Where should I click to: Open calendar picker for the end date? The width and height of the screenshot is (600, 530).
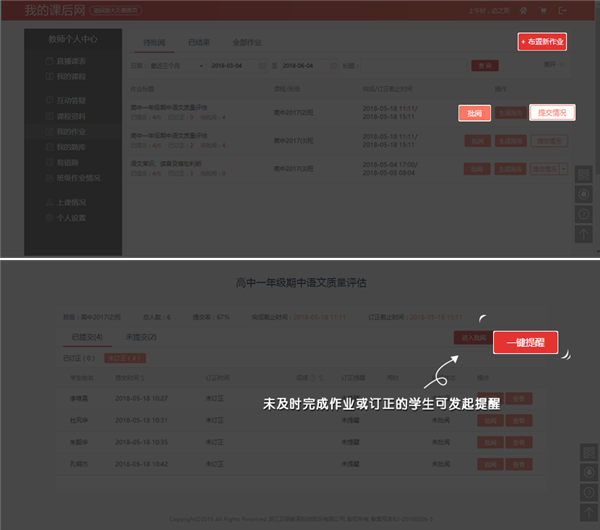(x=333, y=66)
